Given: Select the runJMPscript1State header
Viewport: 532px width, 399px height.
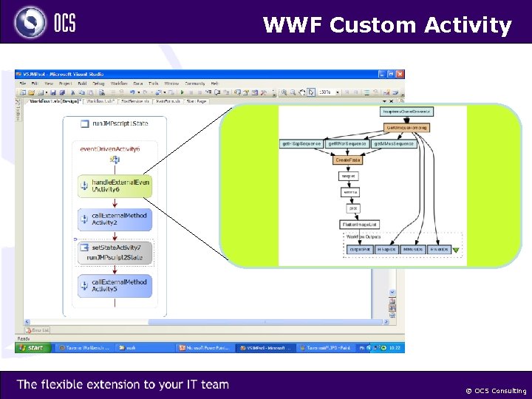Looking at the screenshot, I should [x=115, y=123].
